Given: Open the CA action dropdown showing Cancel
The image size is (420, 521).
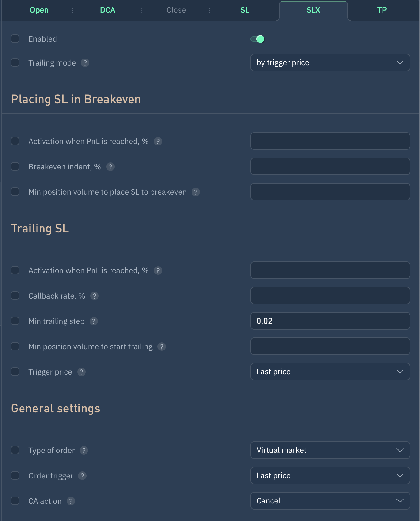Looking at the screenshot, I should 330,501.
